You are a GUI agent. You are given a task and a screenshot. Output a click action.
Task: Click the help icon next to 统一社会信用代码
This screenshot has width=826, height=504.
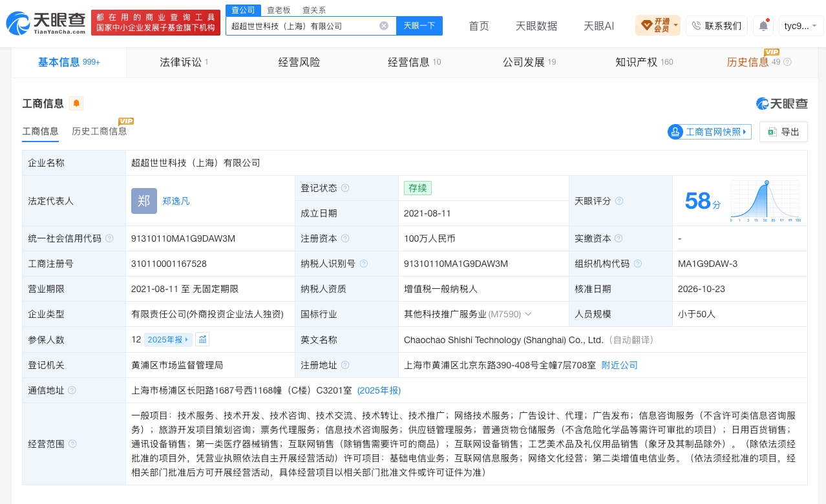click(x=109, y=238)
